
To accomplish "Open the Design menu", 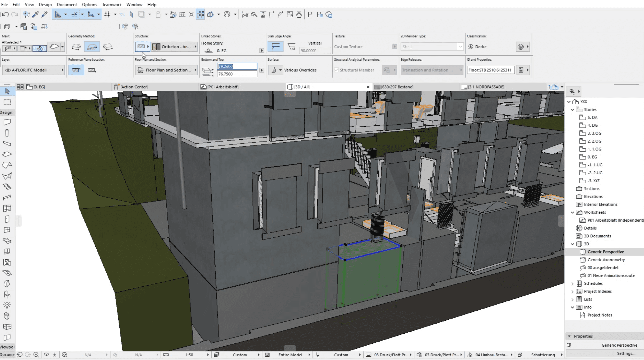I will (45, 4).
